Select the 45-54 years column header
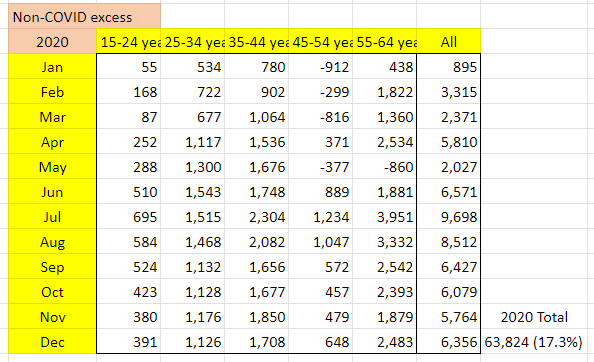The height and width of the screenshot is (362, 594). 320,41
